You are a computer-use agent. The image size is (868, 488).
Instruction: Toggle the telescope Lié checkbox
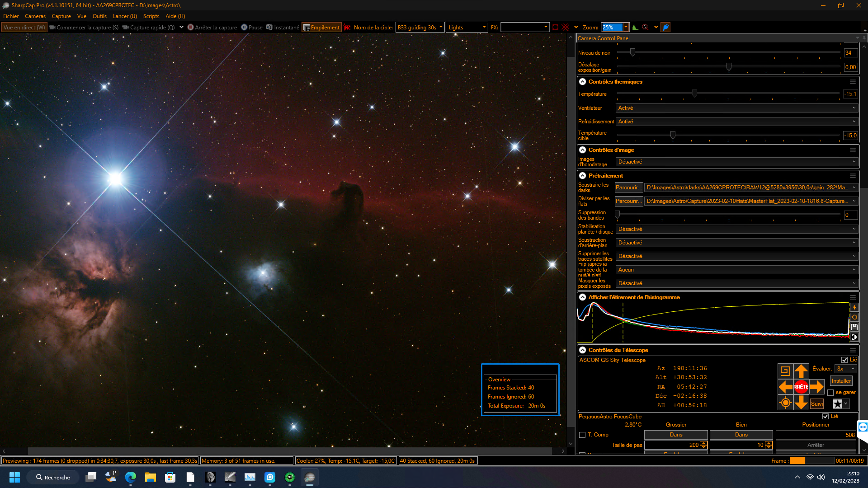click(x=844, y=360)
